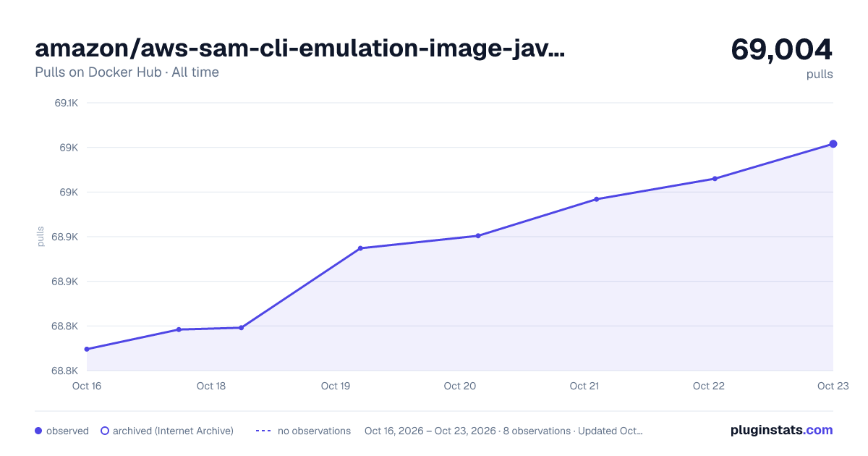Click the amazon/aws-sam-cli-emulation-image title
The image size is (868, 456).
pos(300,48)
